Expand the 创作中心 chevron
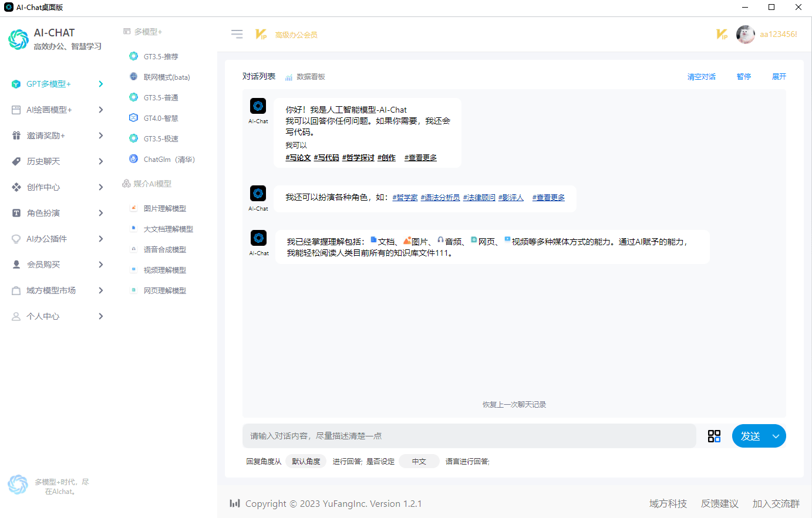Image resolution: width=812 pixels, height=518 pixels. [101, 187]
